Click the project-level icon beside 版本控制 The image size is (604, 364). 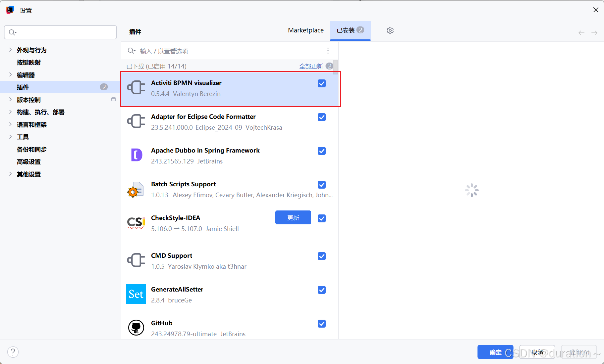coord(114,99)
